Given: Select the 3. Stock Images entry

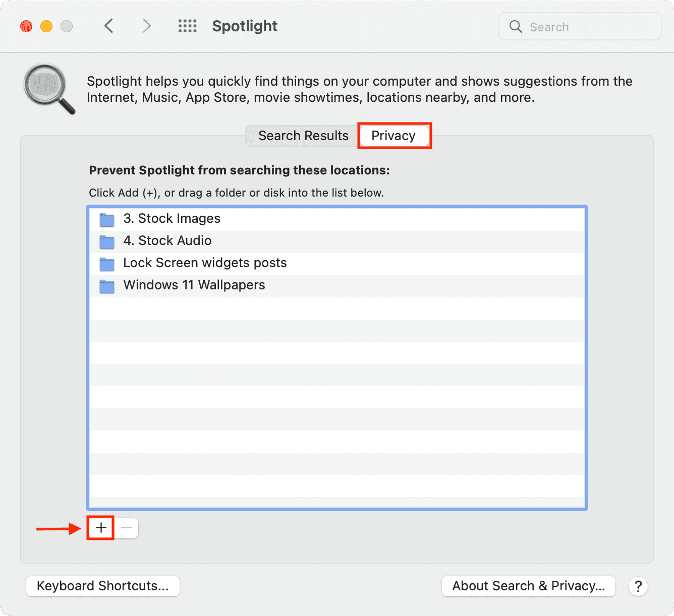Looking at the screenshot, I should pyautogui.click(x=172, y=219).
